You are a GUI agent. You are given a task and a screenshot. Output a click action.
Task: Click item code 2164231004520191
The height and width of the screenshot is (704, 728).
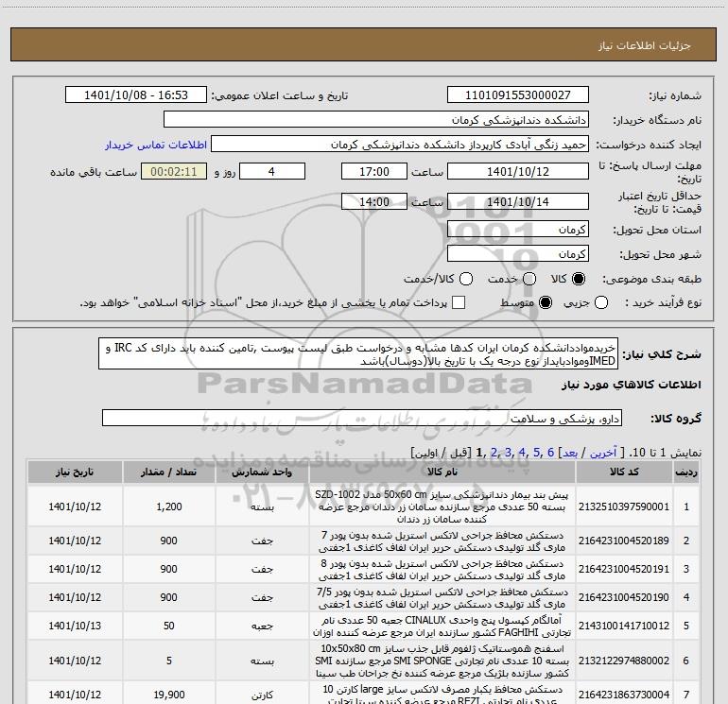click(x=624, y=569)
